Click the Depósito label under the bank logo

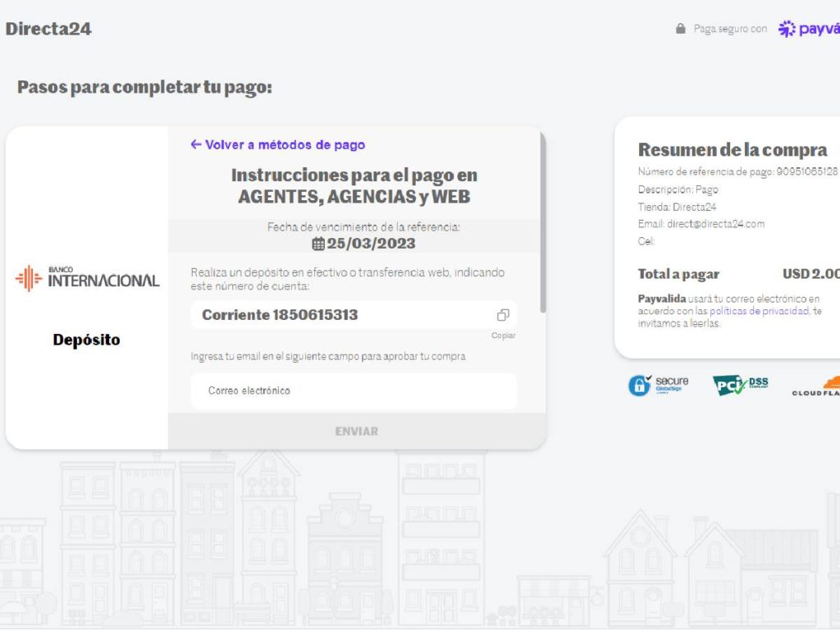tap(86, 340)
